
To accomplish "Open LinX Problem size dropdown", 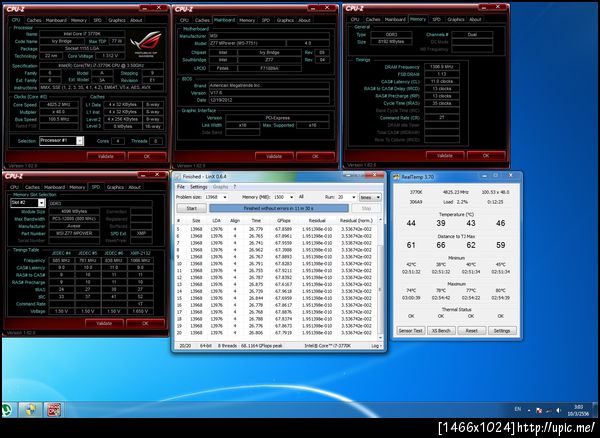I will pyautogui.click(x=225, y=197).
